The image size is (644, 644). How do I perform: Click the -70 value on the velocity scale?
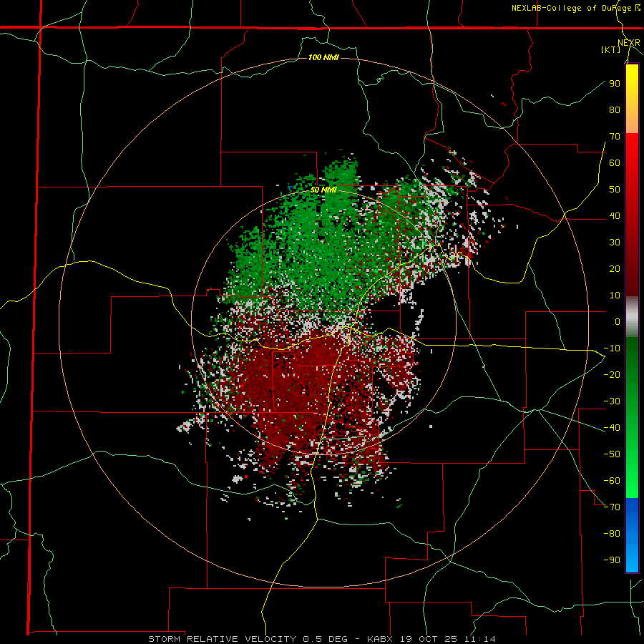pos(612,507)
